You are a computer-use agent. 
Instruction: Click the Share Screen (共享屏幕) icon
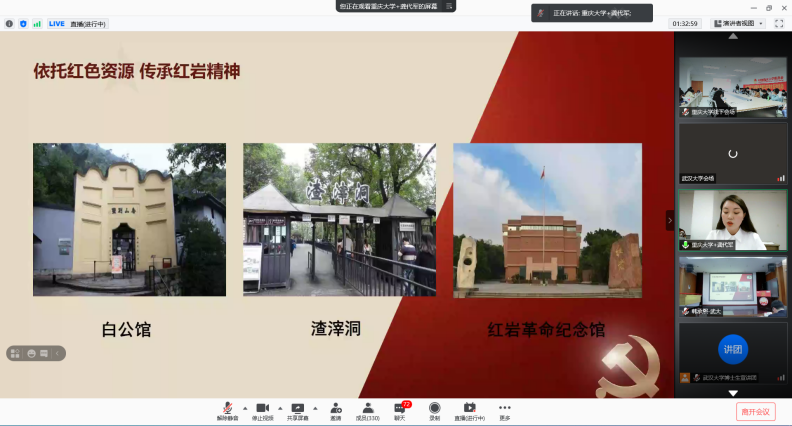pos(297,409)
